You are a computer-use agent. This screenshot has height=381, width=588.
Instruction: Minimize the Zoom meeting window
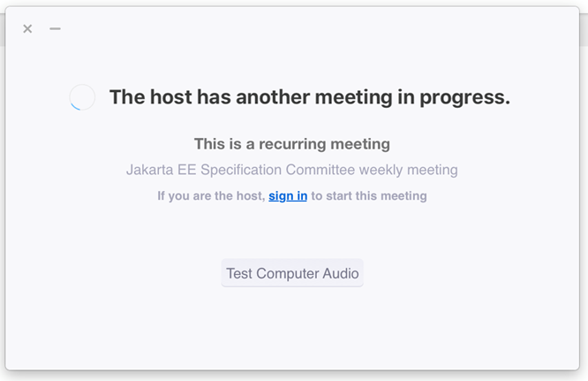click(55, 29)
